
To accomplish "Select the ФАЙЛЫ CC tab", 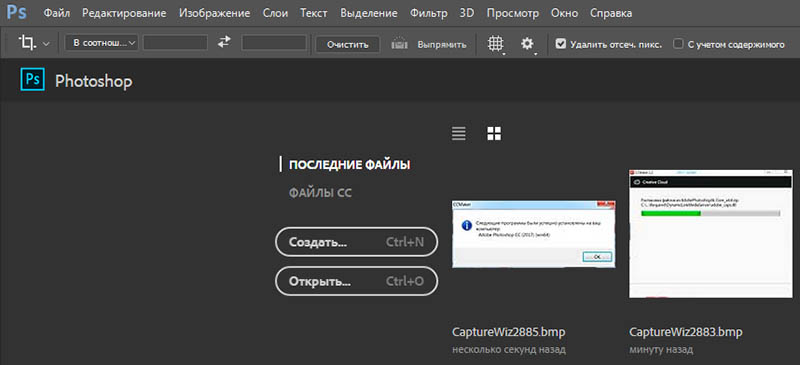I will coord(320,193).
